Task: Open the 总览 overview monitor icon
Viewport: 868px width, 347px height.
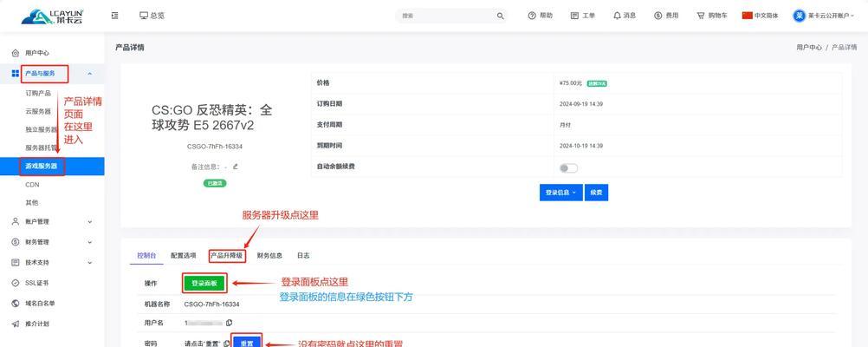Action: click(x=144, y=16)
